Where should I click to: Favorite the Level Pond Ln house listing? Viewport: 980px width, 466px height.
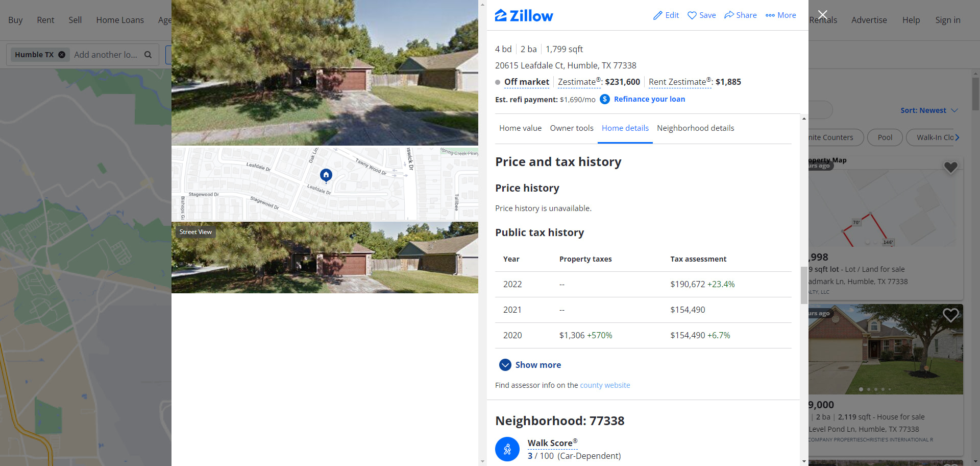coord(950,315)
